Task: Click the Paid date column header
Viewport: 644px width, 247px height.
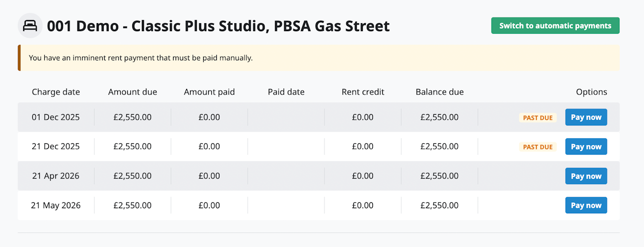Action: 286,92
